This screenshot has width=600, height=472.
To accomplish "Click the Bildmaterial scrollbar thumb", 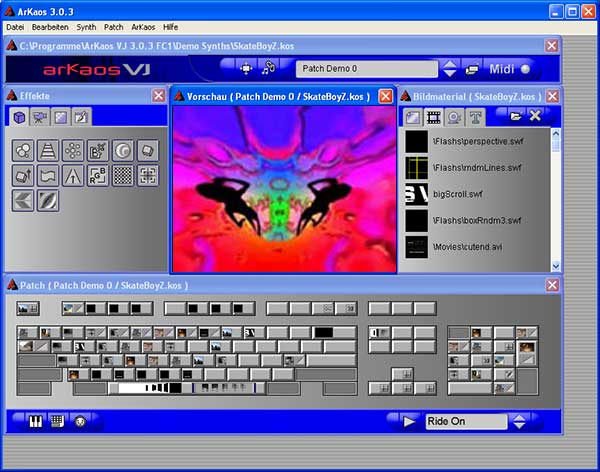I will [x=556, y=145].
